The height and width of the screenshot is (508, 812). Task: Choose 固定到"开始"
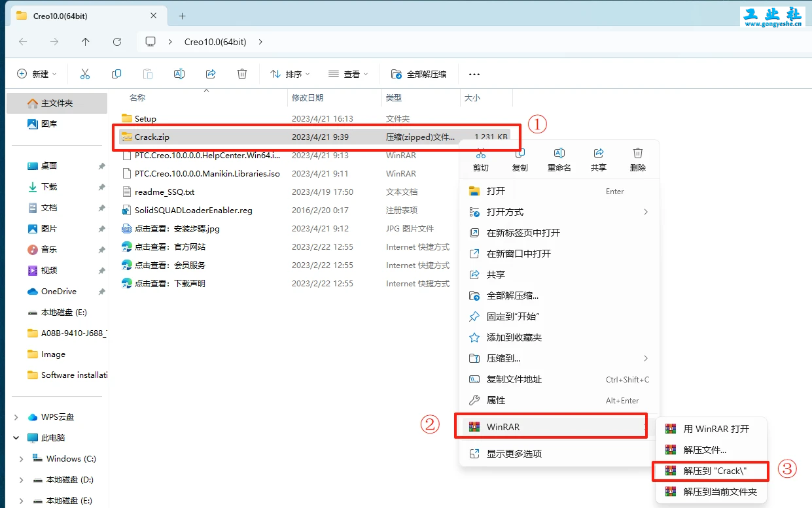pos(559,316)
